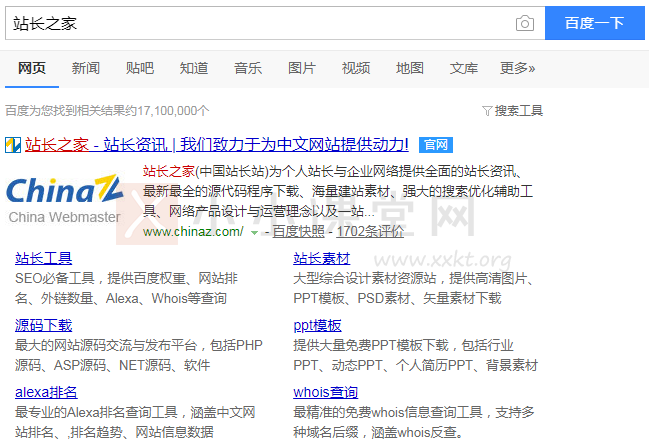
Task: Open the 1702条评价 reviews link
Action: pos(370,232)
